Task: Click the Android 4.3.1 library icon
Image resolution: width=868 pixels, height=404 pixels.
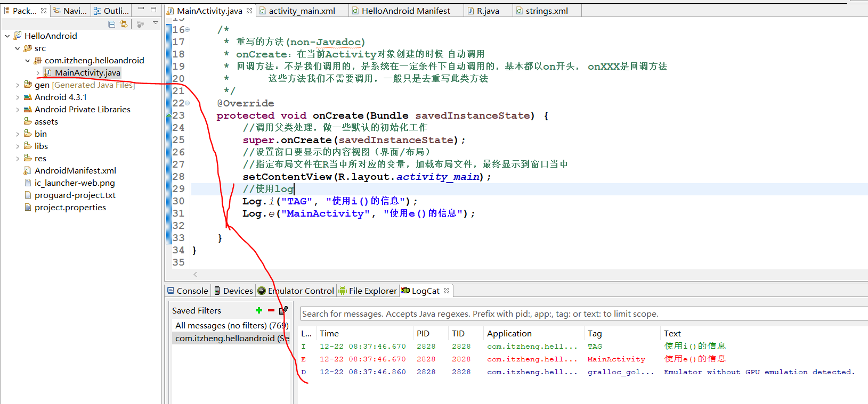Action: (x=28, y=97)
